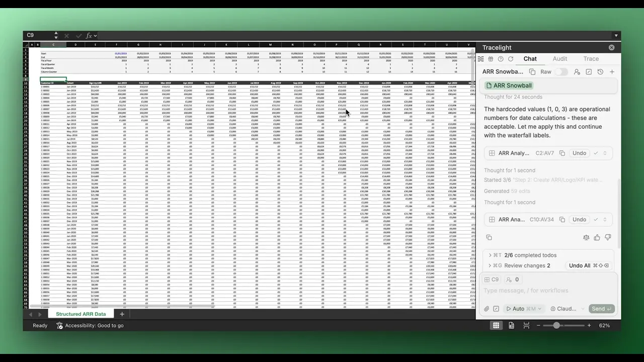Copy the C10:AV34 edit range
644x362 pixels.
[562, 220]
